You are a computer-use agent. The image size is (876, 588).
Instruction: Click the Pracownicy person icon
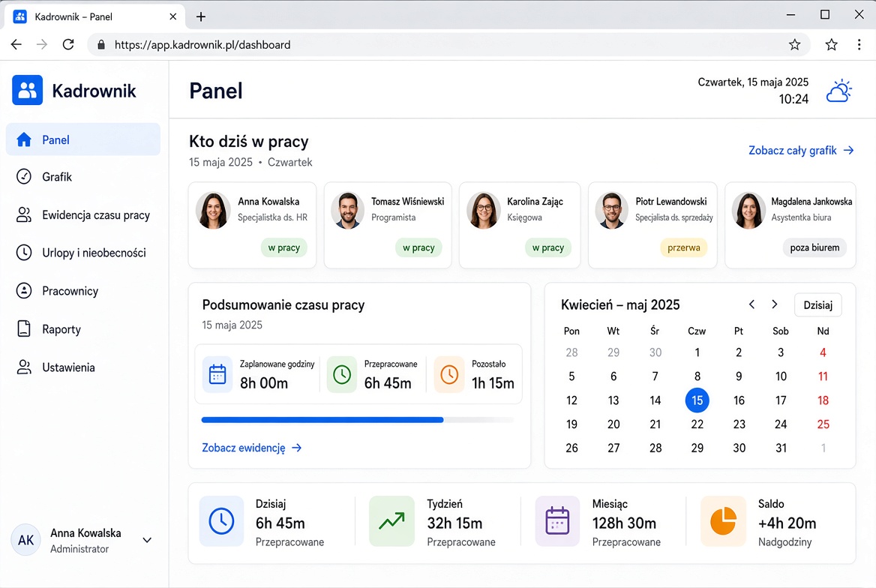[24, 291]
